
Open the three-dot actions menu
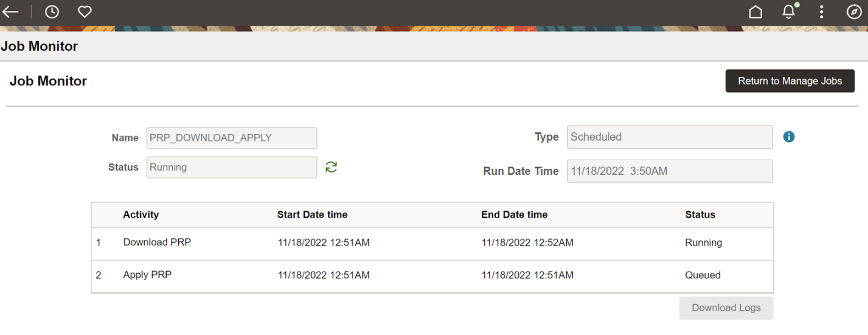click(821, 12)
